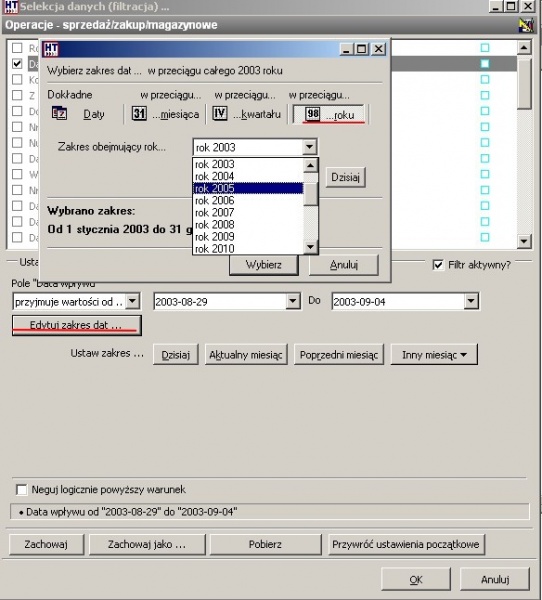This screenshot has width=542, height=600.
Task: Click the ...kwartału option
Action: coord(257,114)
